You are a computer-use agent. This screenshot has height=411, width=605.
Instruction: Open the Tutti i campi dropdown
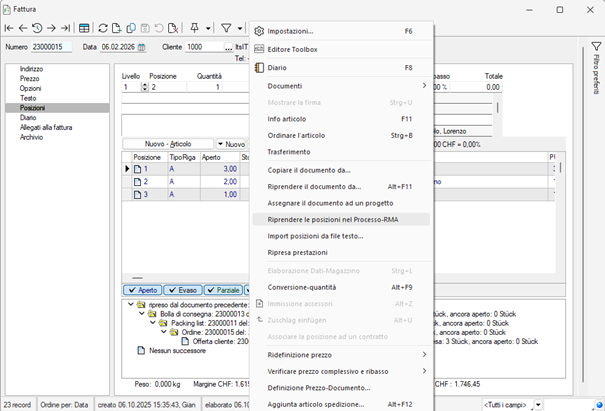click(538, 404)
